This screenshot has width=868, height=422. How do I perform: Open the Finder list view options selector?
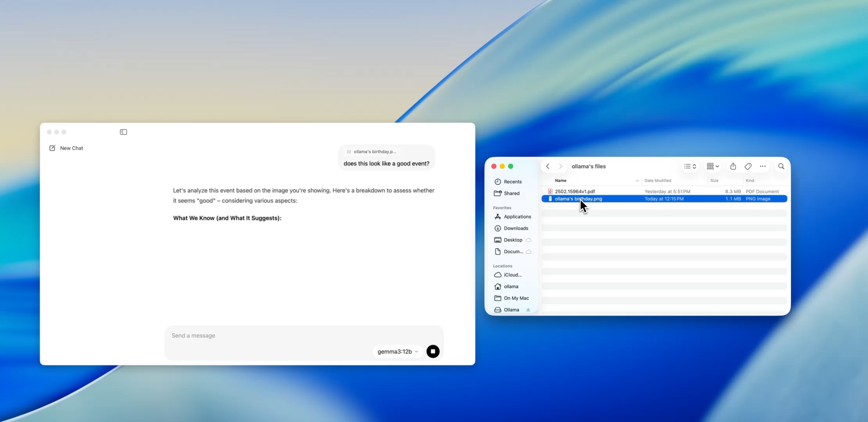pos(690,166)
